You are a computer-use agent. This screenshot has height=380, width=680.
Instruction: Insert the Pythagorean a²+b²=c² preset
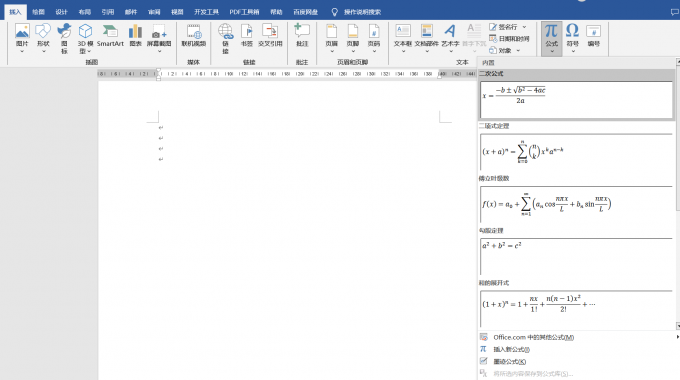[576, 256]
